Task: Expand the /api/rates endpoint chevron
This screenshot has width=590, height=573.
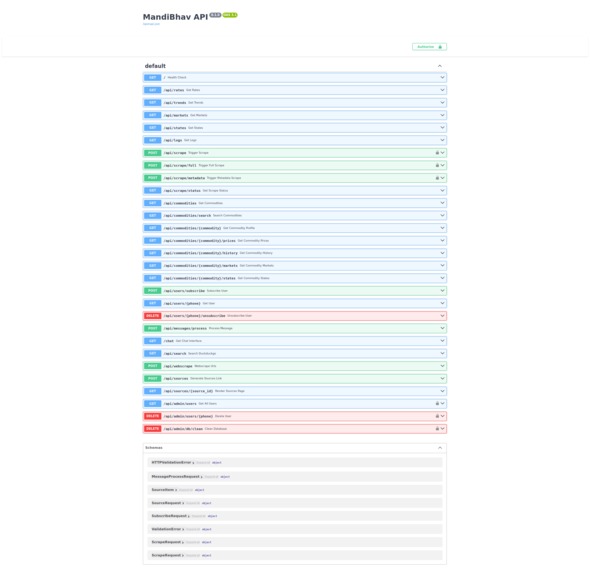Action: click(442, 90)
